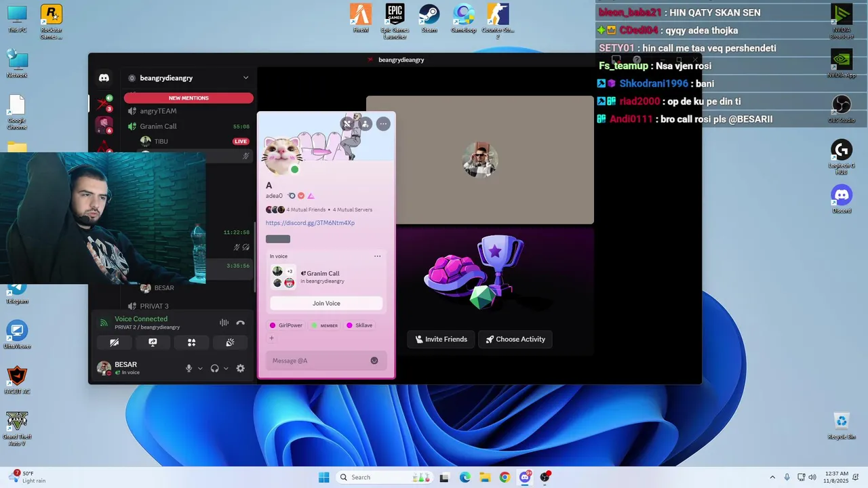Open emoji picker in message field
The height and width of the screenshot is (488, 868).
374,361
